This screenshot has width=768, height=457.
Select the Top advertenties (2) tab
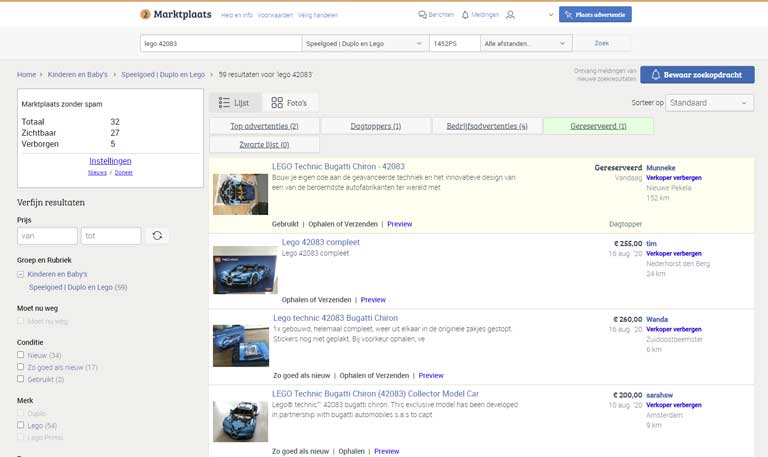pyautogui.click(x=264, y=126)
